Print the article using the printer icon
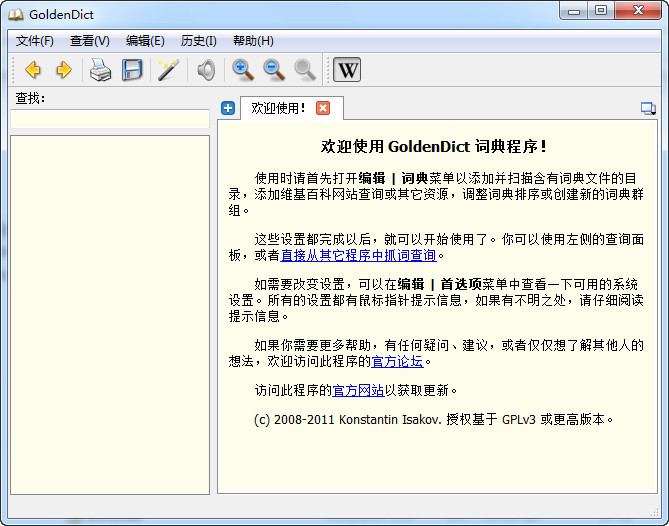Image resolution: width=669 pixels, height=526 pixels. tap(101, 70)
